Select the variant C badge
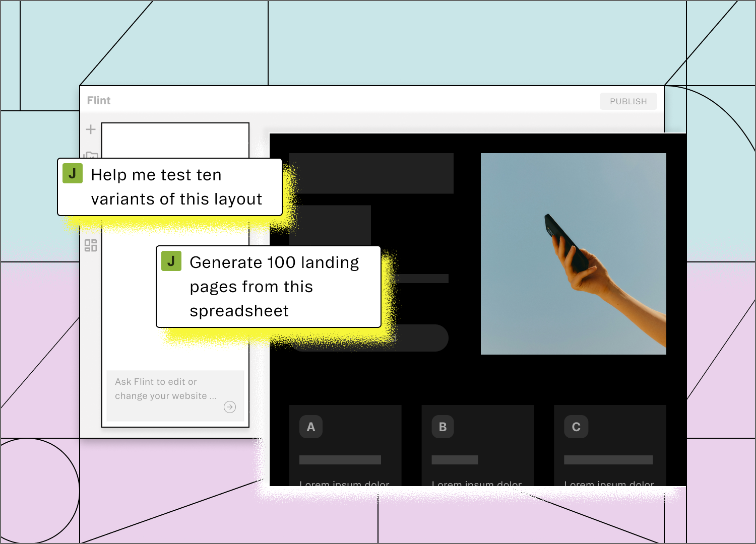This screenshot has width=756, height=544. pos(576,426)
